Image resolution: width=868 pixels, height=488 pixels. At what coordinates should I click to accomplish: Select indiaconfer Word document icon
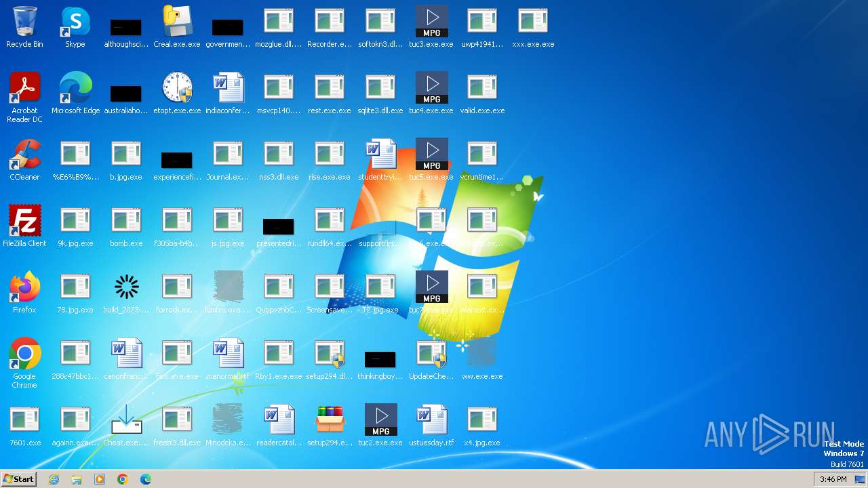[x=228, y=88]
